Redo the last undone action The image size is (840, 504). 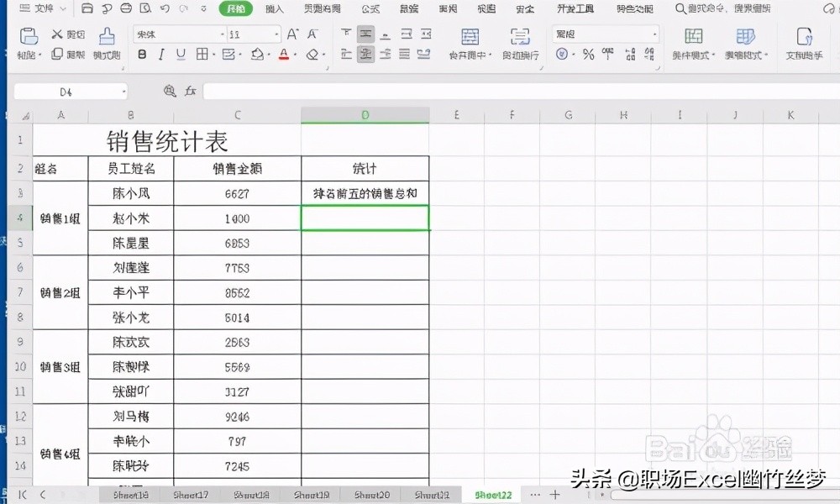tap(184, 8)
